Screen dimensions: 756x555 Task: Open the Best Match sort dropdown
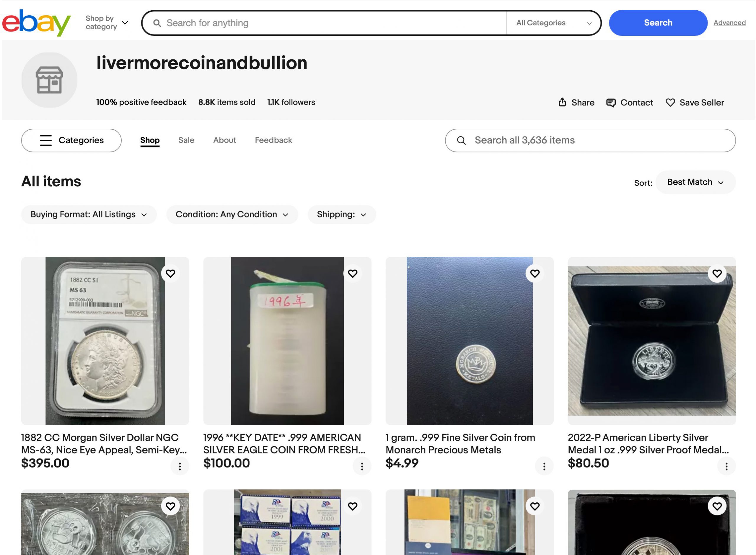click(x=695, y=183)
